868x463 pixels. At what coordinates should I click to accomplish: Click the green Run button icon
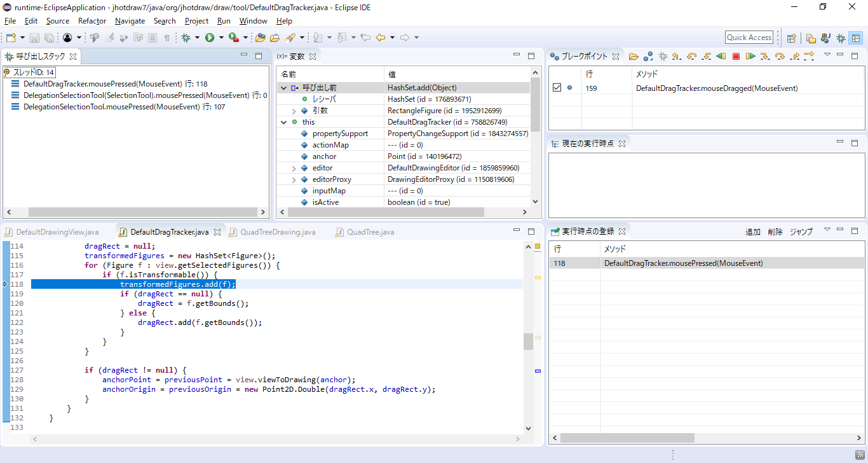click(x=210, y=38)
